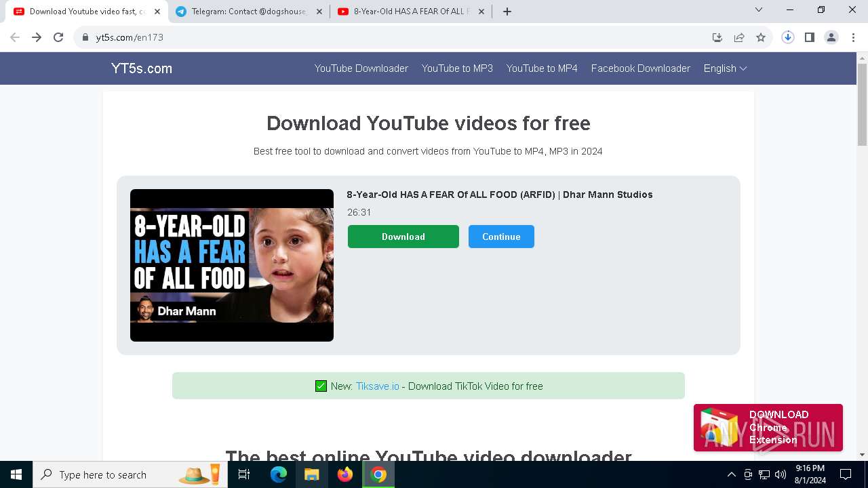868x488 pixels.
Task: Click the video title text 8-Year-Old HAS A FEAR
Action: point(500,195)
